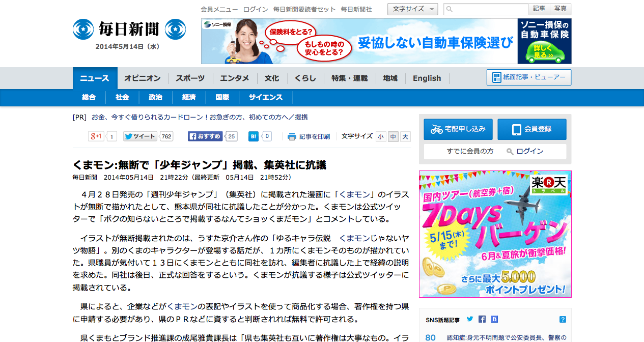Open the エンタメ tab
644x342 pixels.
[235, 78]
